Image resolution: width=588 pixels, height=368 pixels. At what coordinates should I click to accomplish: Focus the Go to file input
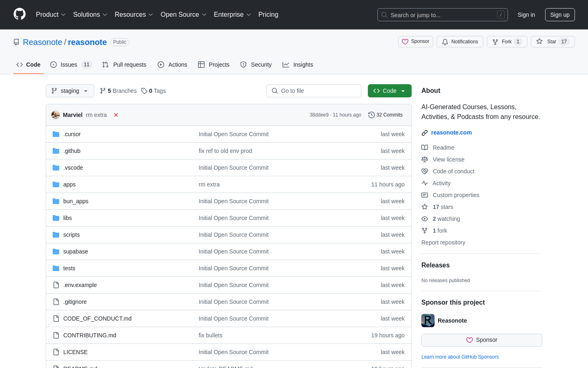pyautogui.click(x=314, y=91)
